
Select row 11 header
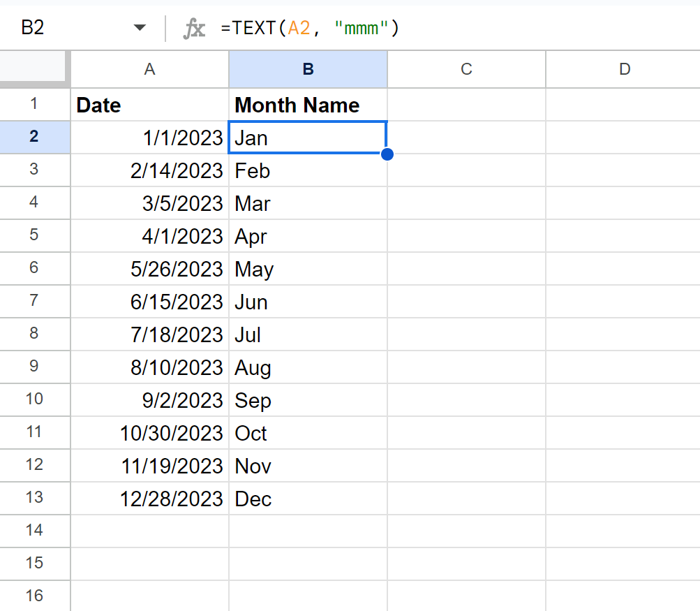[35, 433]
